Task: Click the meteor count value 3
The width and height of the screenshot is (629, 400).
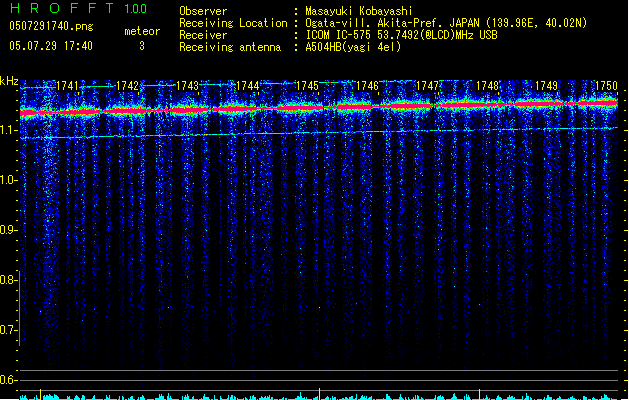Action: [x=142, y=46]
